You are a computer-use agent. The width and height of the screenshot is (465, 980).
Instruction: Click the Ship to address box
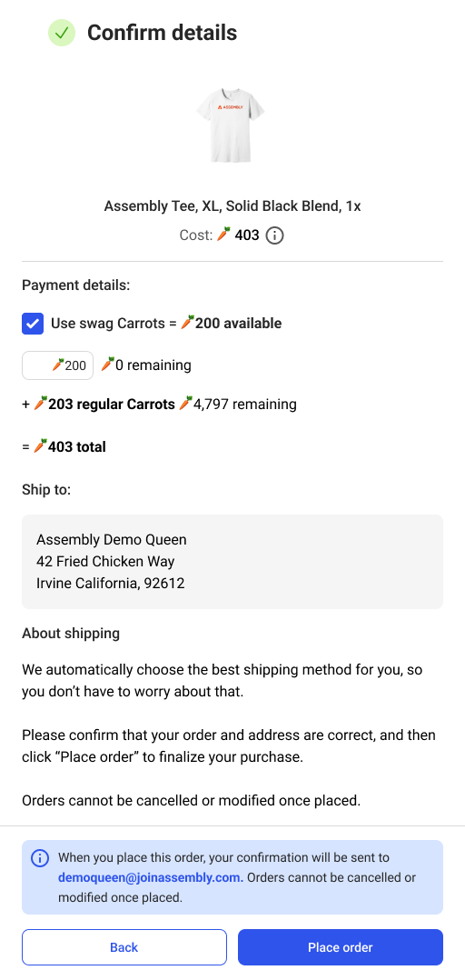pyautogui.click(x=232, y=561)
